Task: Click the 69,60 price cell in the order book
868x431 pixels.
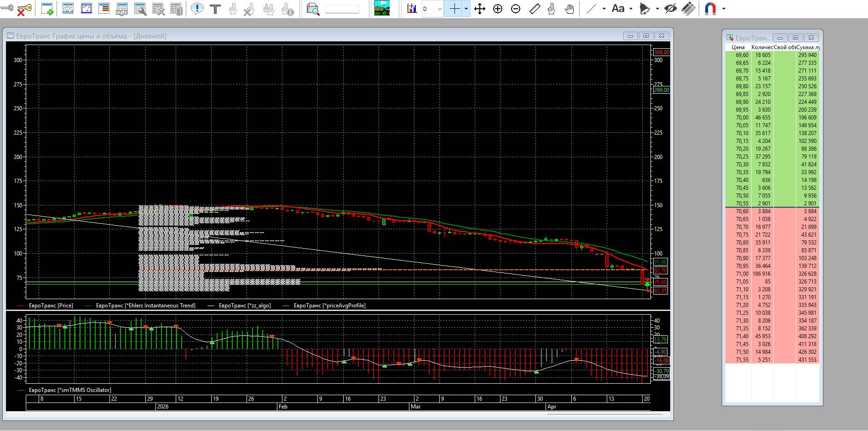Action: point(738,55)
